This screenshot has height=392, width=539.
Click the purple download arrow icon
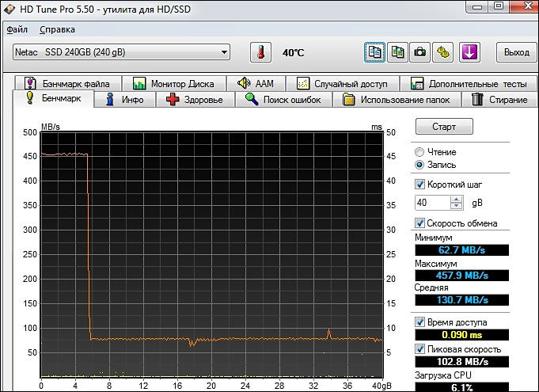(x=469, y=52)
